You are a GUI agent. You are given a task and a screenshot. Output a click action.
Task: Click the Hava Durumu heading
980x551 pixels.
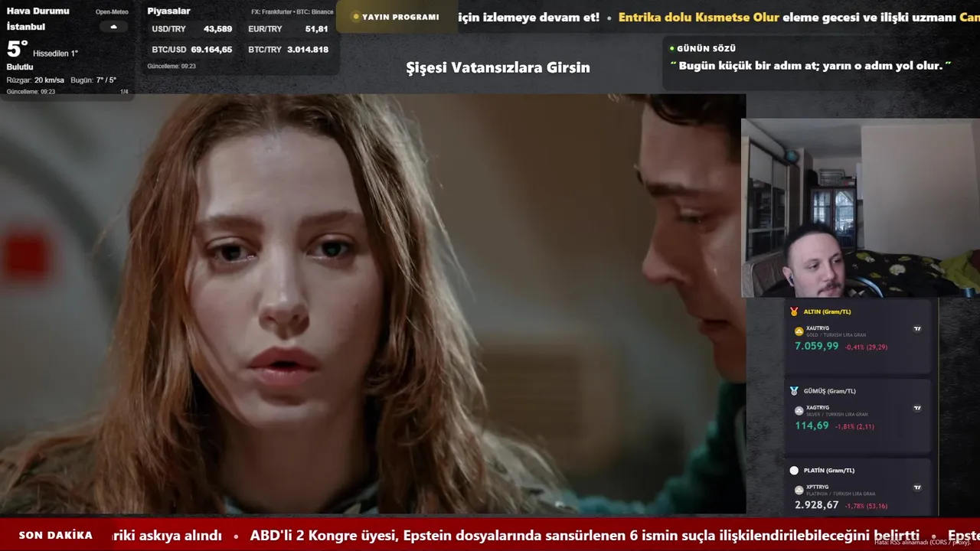pos(38,11)
